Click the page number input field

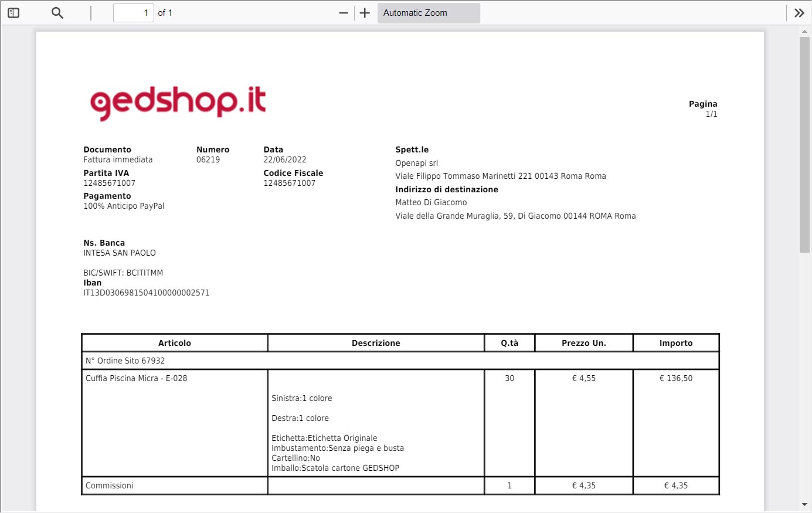133,13
